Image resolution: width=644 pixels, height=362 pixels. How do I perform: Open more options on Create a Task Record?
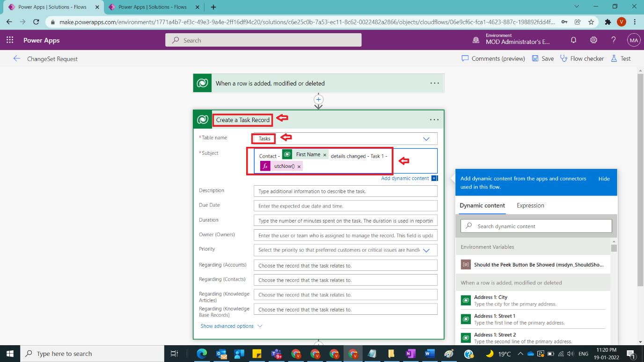tap(434, 120)
